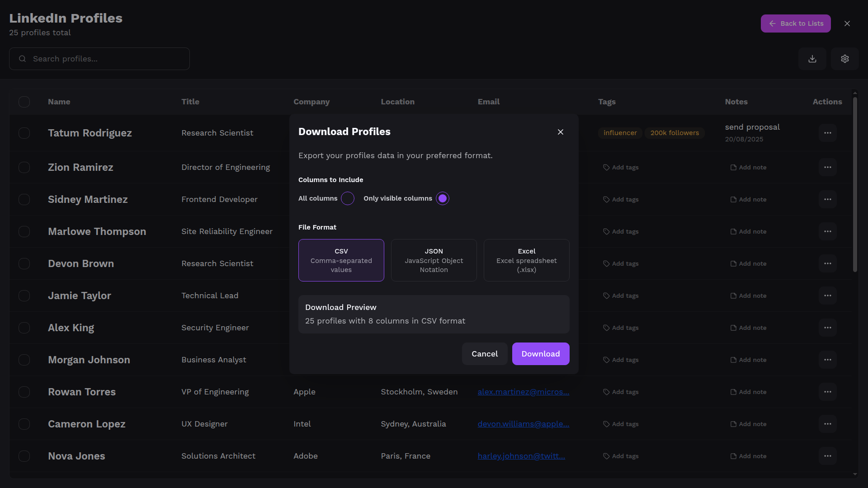Viewport: 868px width, 488px height.
Task: Open settings via the gear icon
Action: click(x=844, y=59)
